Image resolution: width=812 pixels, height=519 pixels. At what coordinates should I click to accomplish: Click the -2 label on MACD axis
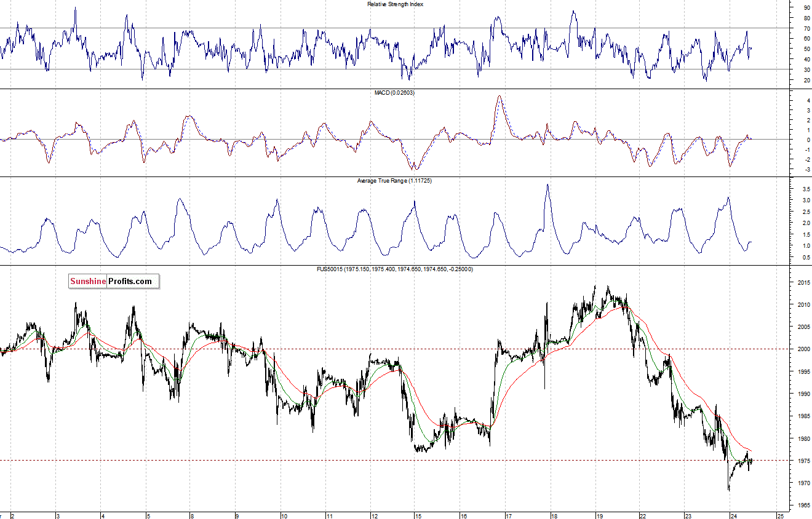(806, 159)
